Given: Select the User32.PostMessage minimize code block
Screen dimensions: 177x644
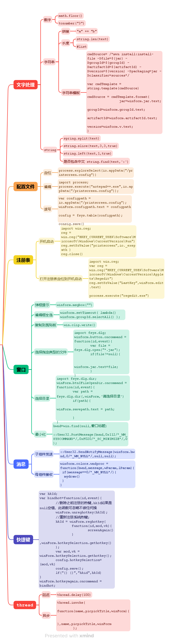Looking at the screenshot, I should pyautogui.click(x=90, y=435).
